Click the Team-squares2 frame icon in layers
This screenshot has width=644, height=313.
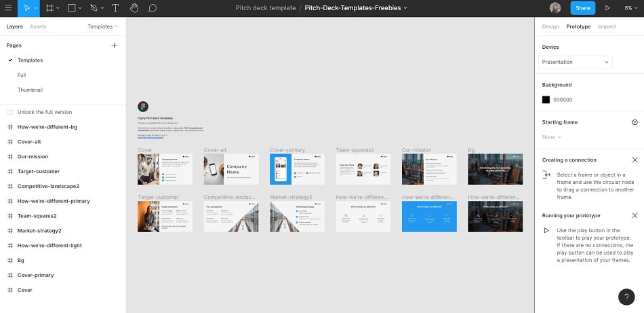[x=10, y=216]
